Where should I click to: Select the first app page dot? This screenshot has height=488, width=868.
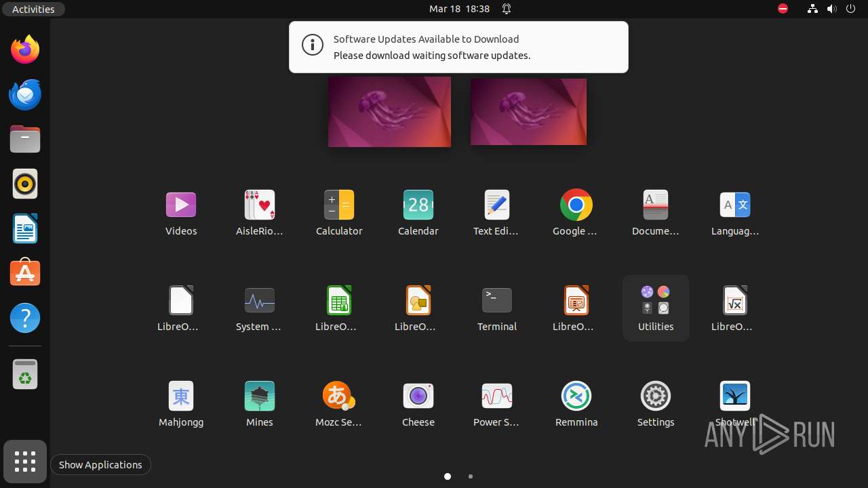(448, 476)
